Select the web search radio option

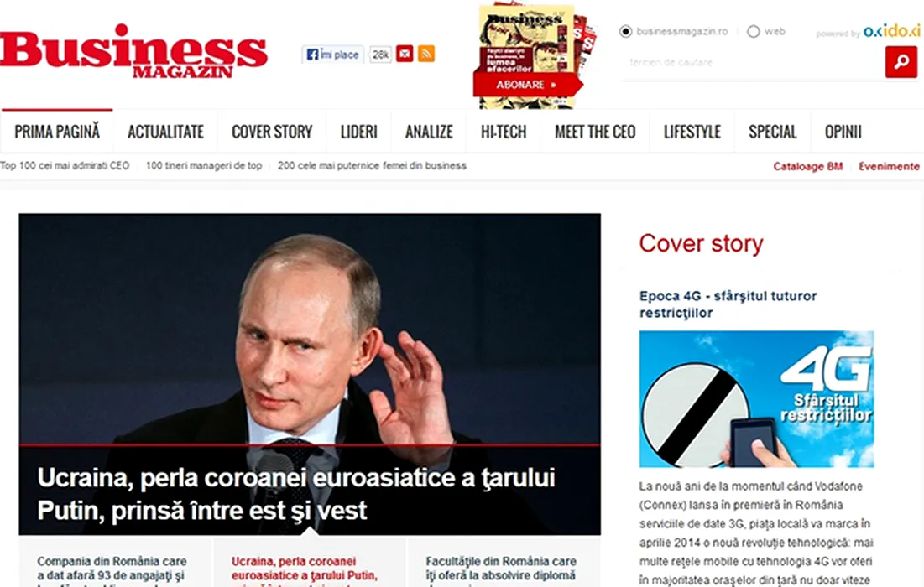753,31
